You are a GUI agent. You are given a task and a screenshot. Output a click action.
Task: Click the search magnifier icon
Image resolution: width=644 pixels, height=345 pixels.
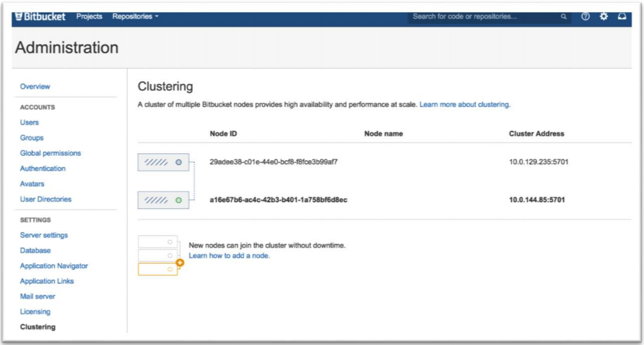pyautogui.click(x=564, y=17)
